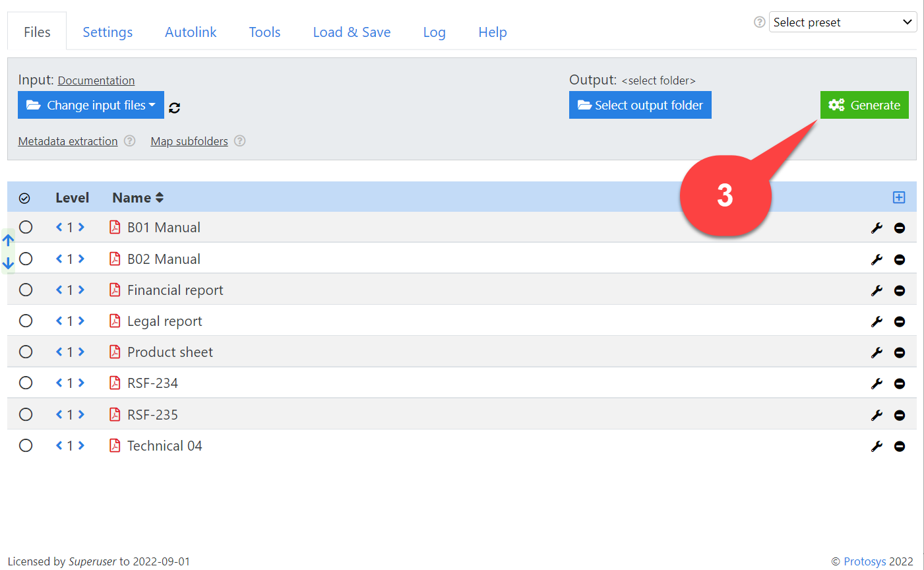The height and width of the screenshot is (570, 924).
Task: Click the plus icon in the table header
Action: pos(898,197)
